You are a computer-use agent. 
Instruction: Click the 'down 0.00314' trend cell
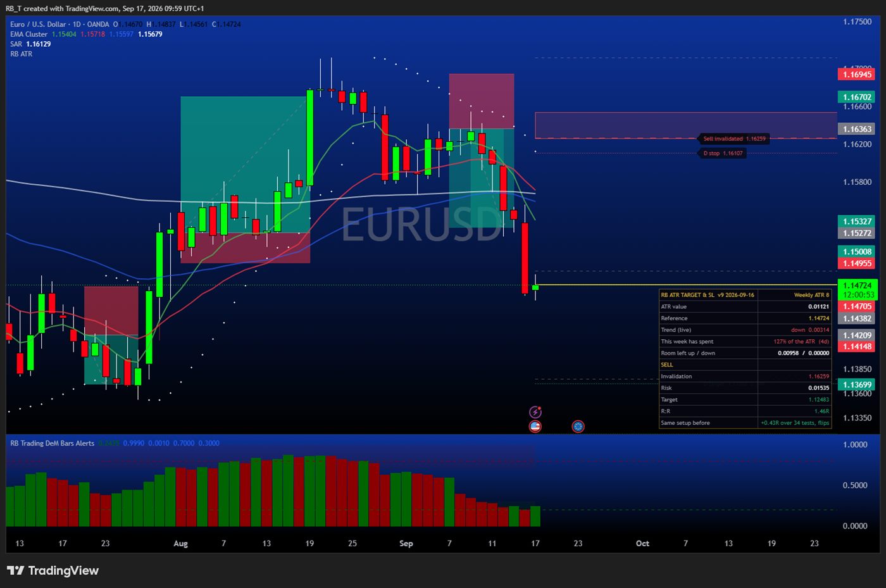[x=795, y=330]
